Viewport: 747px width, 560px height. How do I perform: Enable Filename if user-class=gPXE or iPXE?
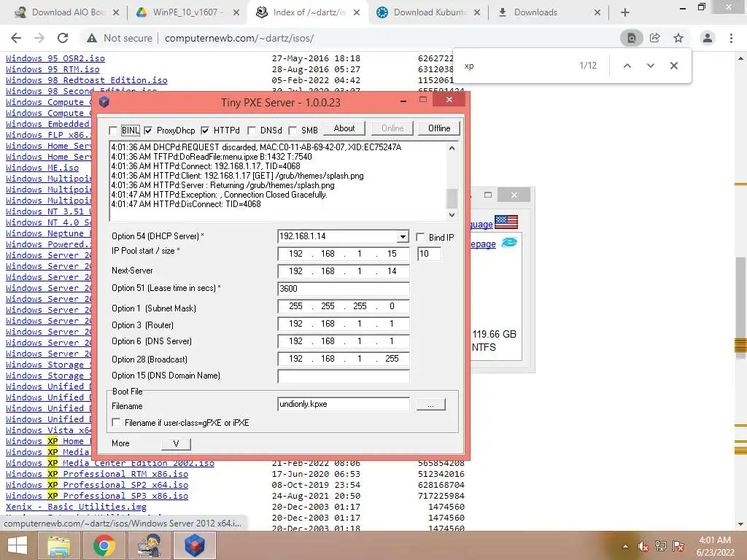(116, 422)
